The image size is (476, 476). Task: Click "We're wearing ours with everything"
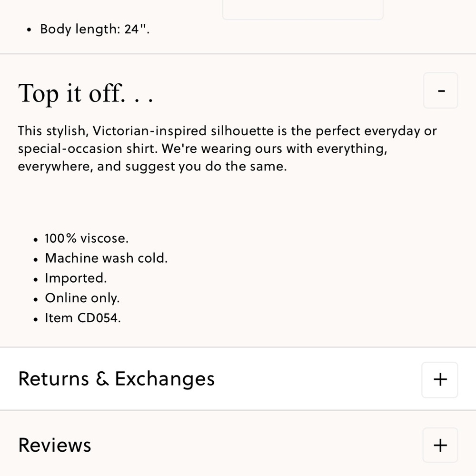(275, 149)
